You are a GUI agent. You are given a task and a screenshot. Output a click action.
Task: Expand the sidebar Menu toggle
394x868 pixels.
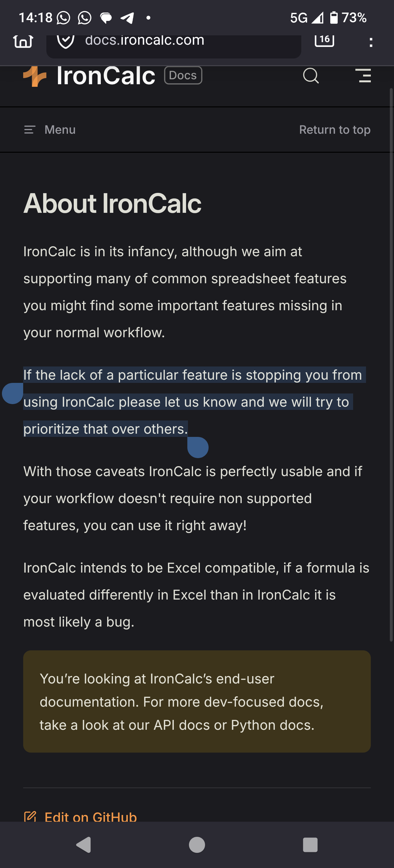(50, 130)
